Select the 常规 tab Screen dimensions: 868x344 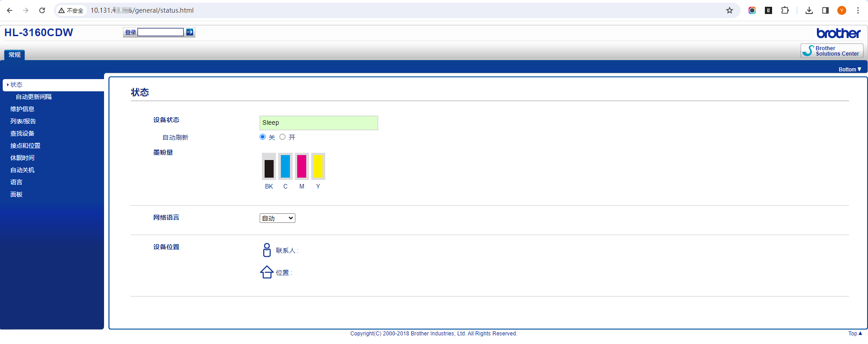click(14, 55)
